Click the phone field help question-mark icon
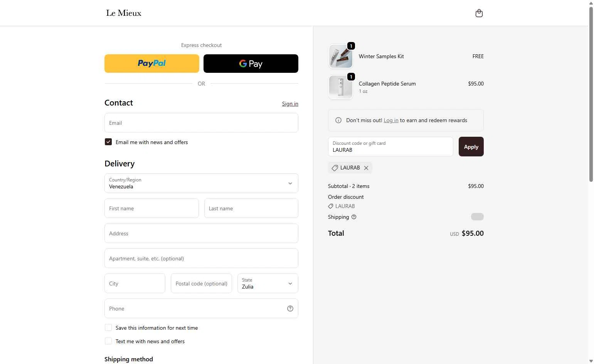594x364 pixels. pos(290,309)
